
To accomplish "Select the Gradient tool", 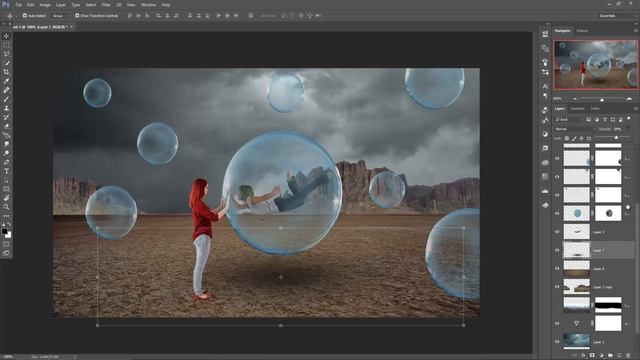I will tap(6, 135).
